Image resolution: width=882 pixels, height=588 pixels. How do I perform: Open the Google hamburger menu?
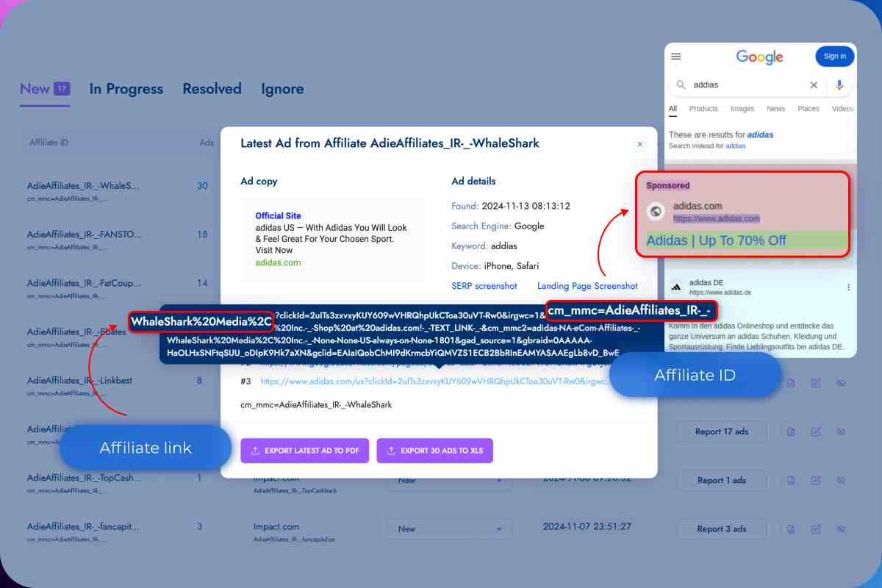coord(676,57)
